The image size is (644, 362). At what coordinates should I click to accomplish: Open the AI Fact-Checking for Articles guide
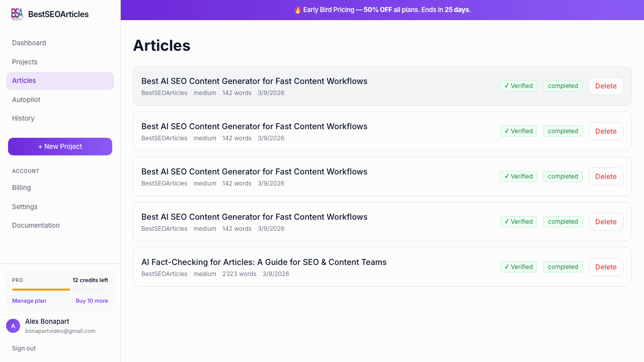(264, 262)
